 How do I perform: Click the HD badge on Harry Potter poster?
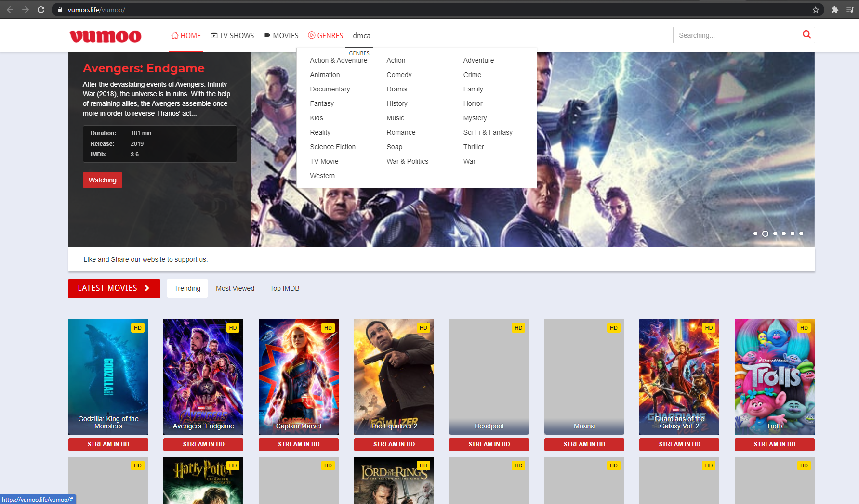coord(233,465)
